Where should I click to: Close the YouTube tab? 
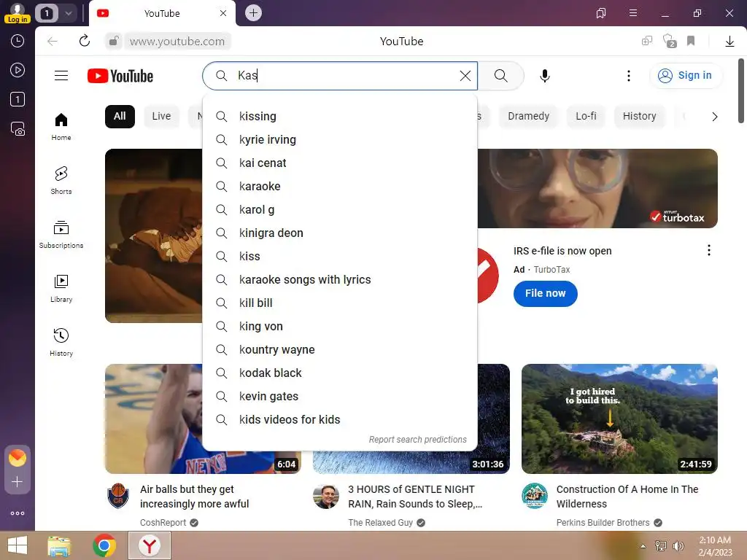[223, 13]
